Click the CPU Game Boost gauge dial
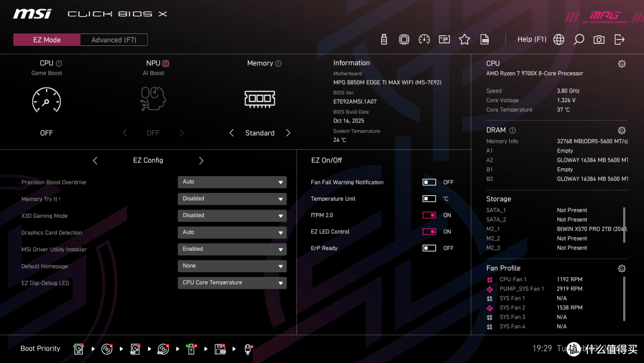644x363 pixels. pos(47,100)
